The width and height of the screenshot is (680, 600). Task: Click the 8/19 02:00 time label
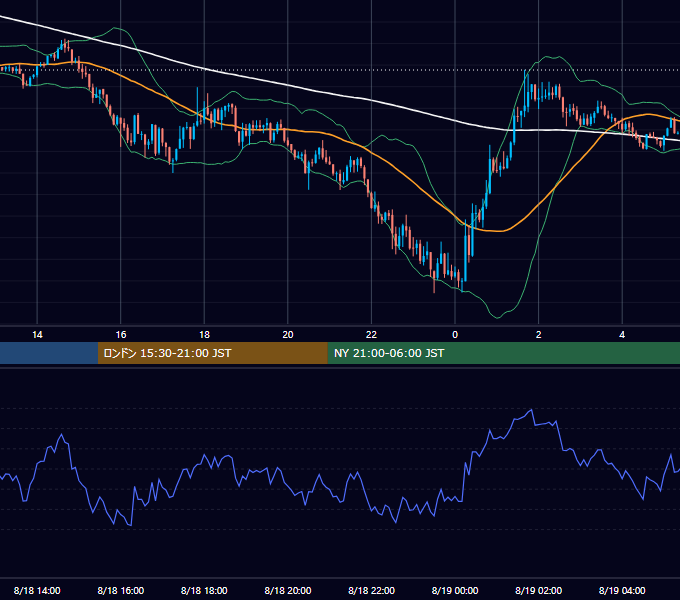[539, 590]
